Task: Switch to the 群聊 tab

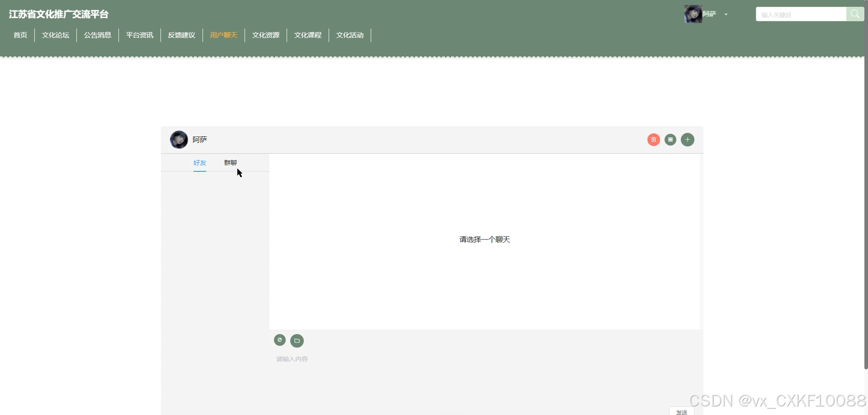Action: pos(231,163)
